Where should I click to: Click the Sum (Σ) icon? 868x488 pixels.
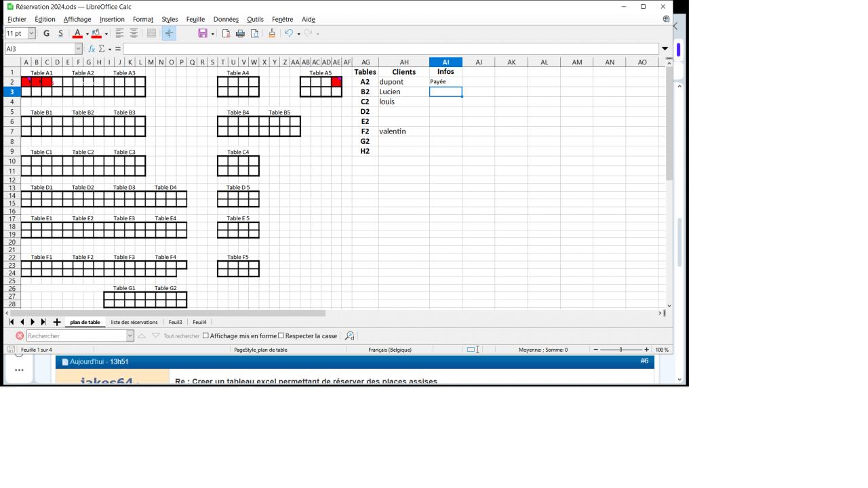click(x=102, y=49)
